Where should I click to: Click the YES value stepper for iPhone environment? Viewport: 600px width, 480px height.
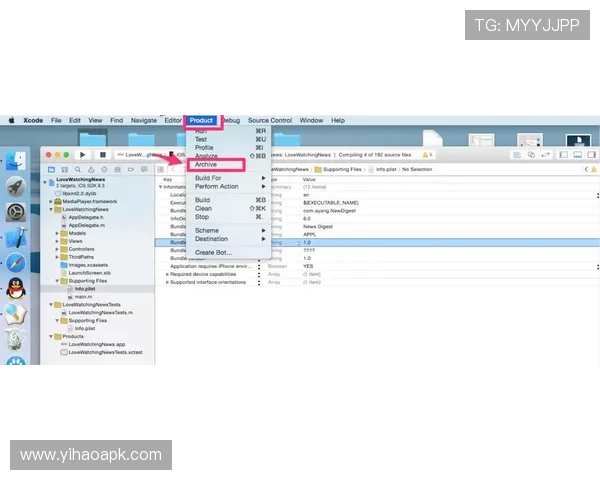259,267
